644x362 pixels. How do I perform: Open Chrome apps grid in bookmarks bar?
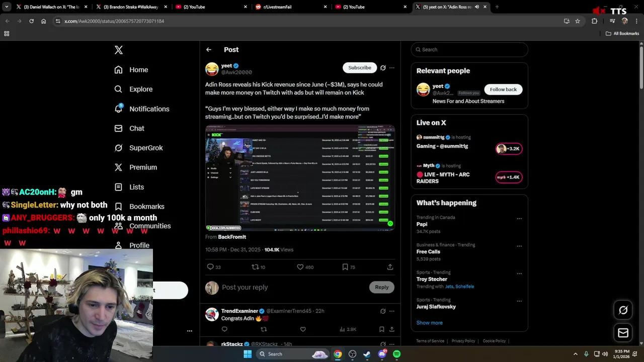tap(7, 34)
